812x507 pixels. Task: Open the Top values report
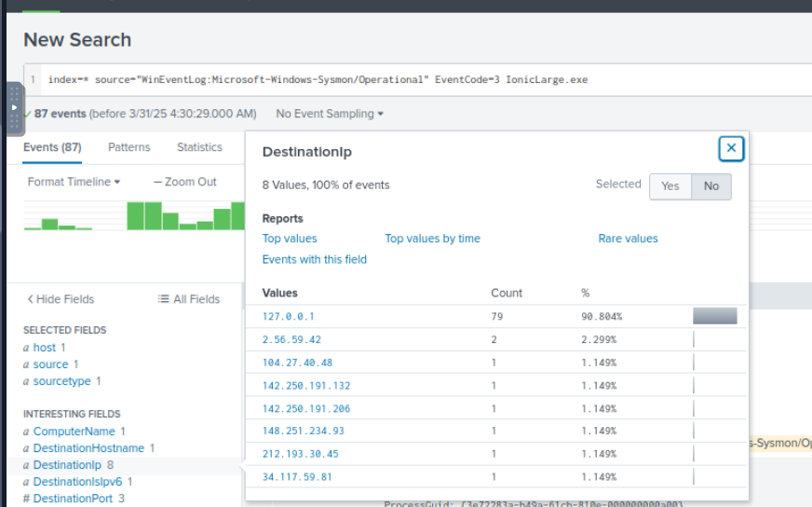[x=290, y=239]
